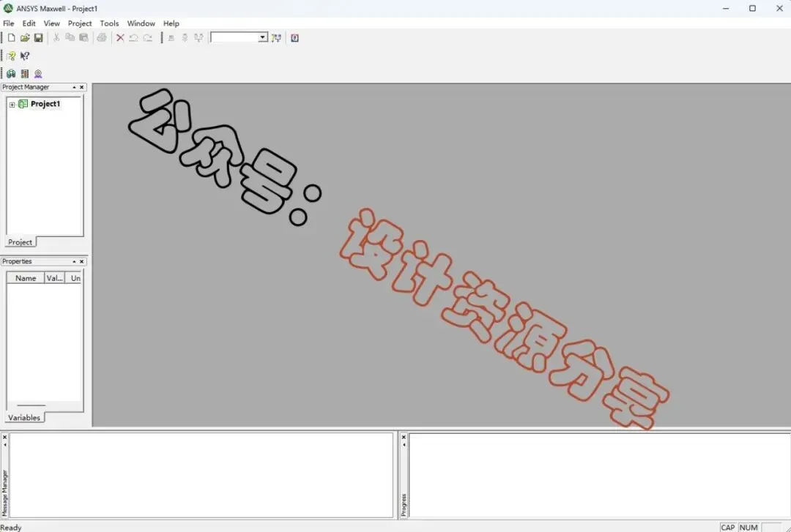The image size is (791, 532).
Task: Click the Project1 tree node icon
Action: tap(23, 104)
